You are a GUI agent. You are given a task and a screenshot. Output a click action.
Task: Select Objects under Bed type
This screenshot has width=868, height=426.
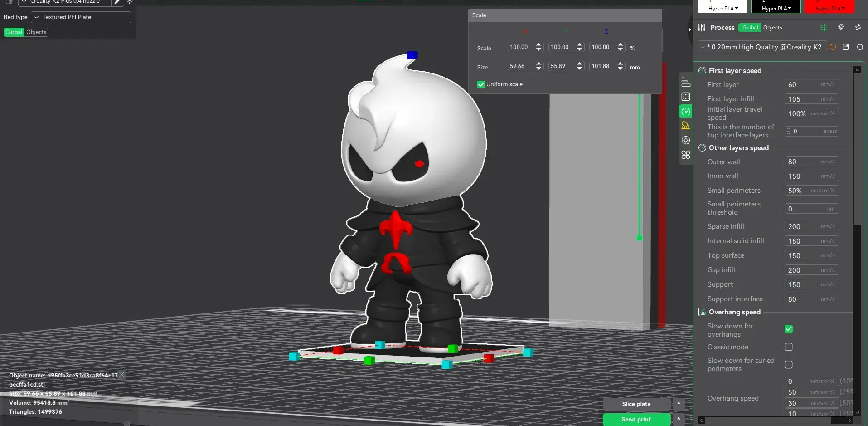pyautogui.click(x=36, y=32)
